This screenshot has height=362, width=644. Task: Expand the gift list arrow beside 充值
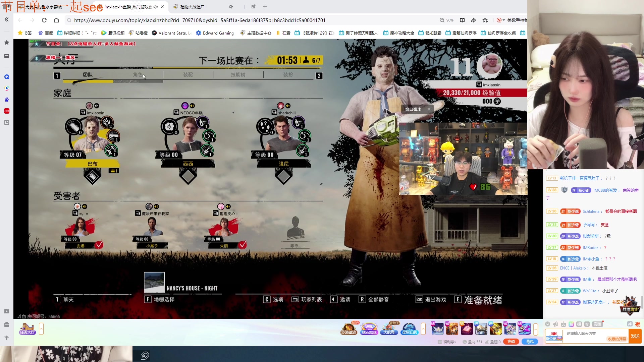pos(536,329)
